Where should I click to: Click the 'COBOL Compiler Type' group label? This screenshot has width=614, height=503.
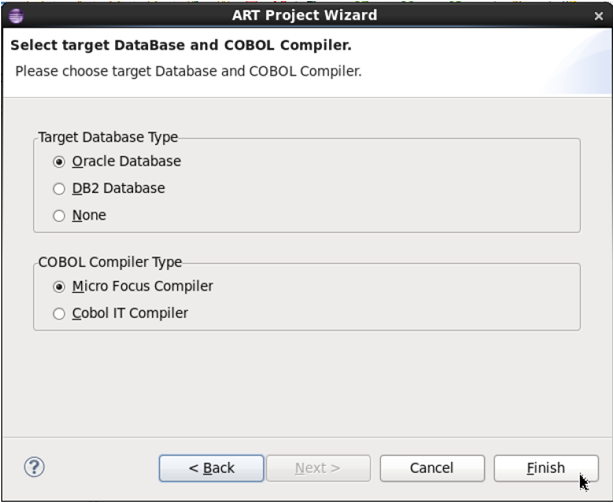click(x=110, y=262)
